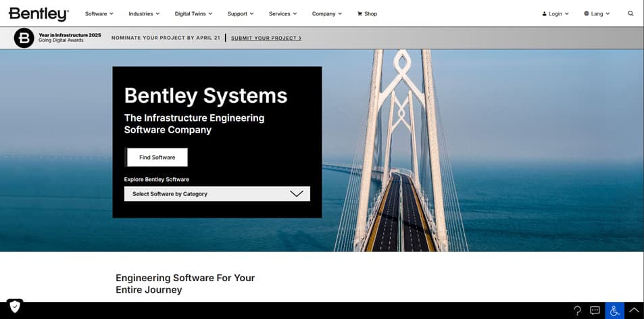
Task: Click Explore Bentley Software label
Action: coord(157,179)
